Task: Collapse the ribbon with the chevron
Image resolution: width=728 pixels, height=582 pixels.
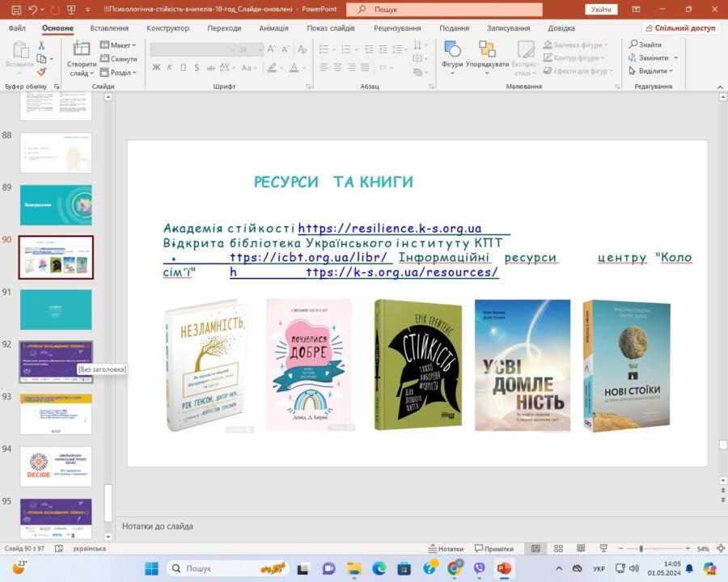Action: (x=720, y=86)
